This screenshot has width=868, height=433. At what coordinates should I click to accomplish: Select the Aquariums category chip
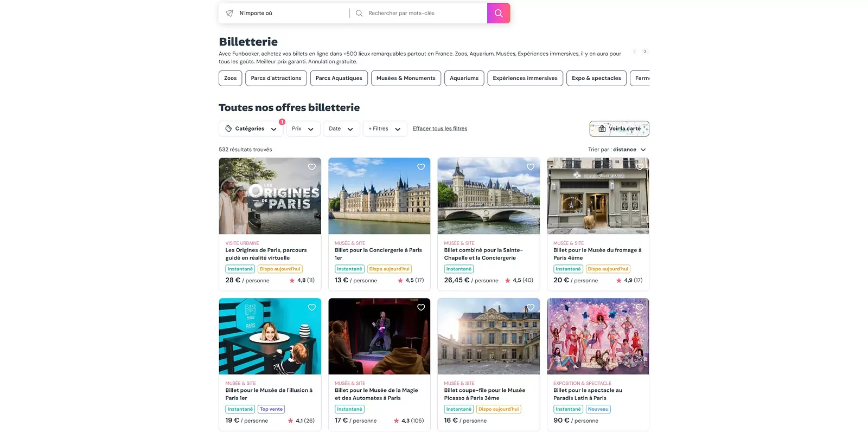(x=464, y=78)
